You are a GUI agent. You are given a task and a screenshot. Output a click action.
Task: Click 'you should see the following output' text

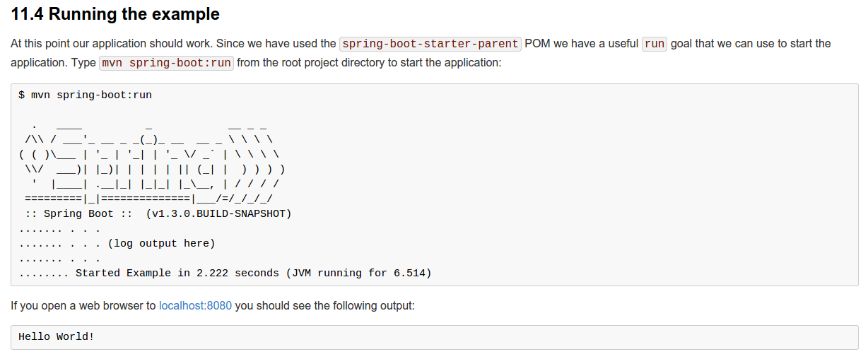pyautogui.click(x=324, y=306)
